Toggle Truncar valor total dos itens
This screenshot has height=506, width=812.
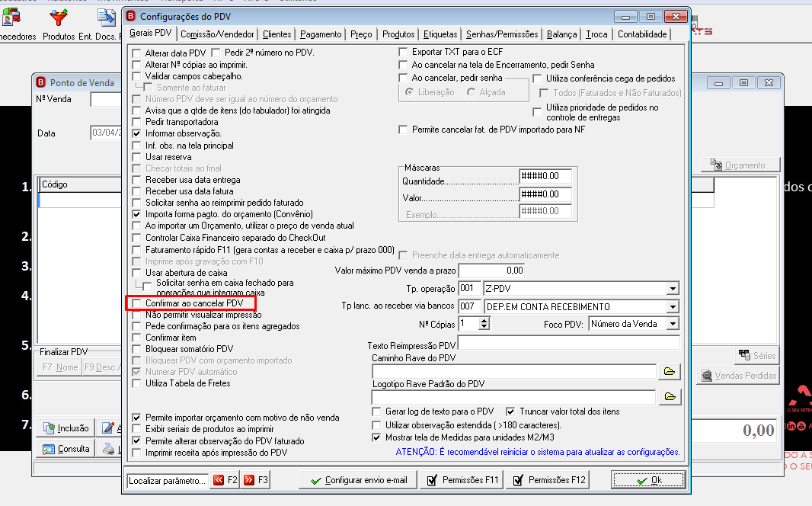[510, 412]
